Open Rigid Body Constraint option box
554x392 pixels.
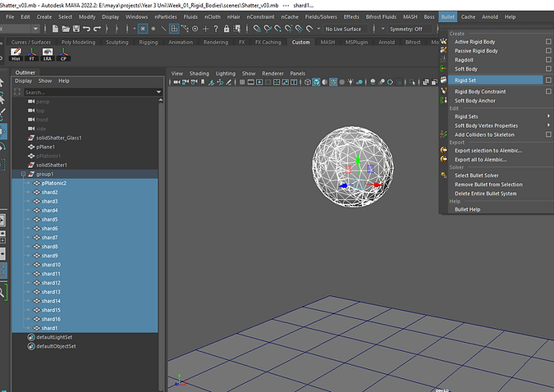coord(548,92)
